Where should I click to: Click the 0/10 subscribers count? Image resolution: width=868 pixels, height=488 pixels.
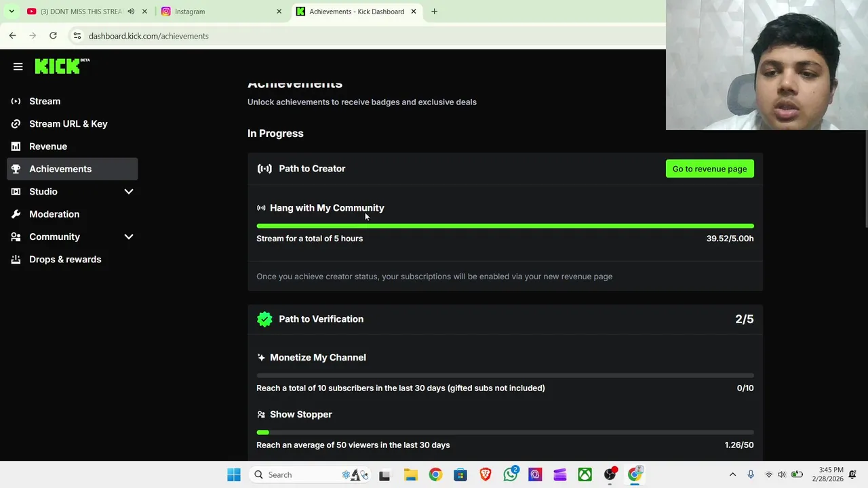(x=745, y=388)
